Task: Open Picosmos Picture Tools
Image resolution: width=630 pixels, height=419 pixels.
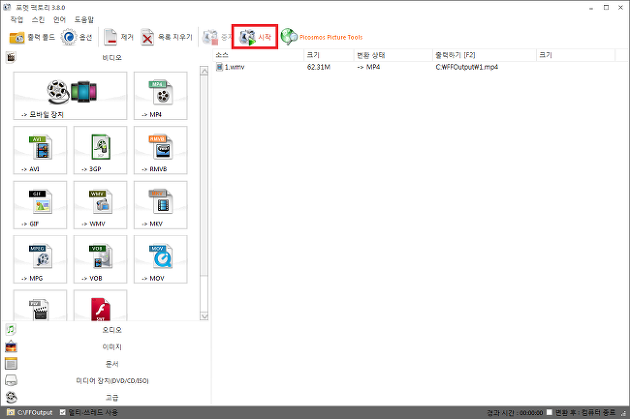Action: [321, 37]
